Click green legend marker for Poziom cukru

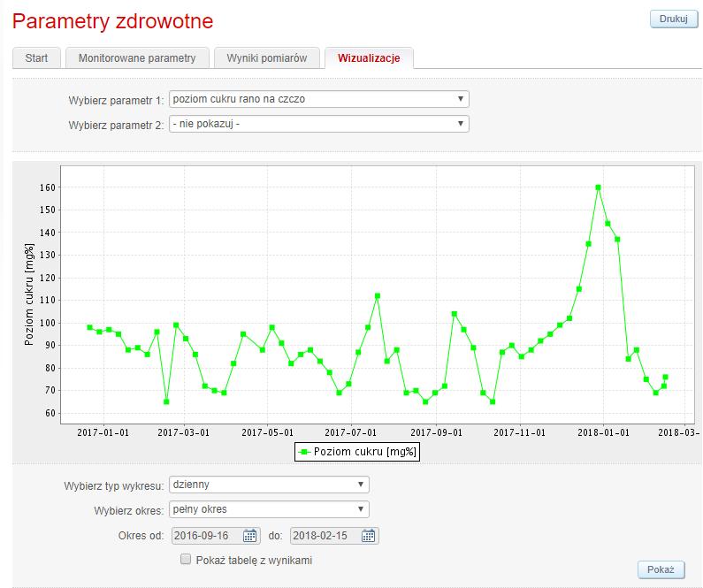(304, 452)
